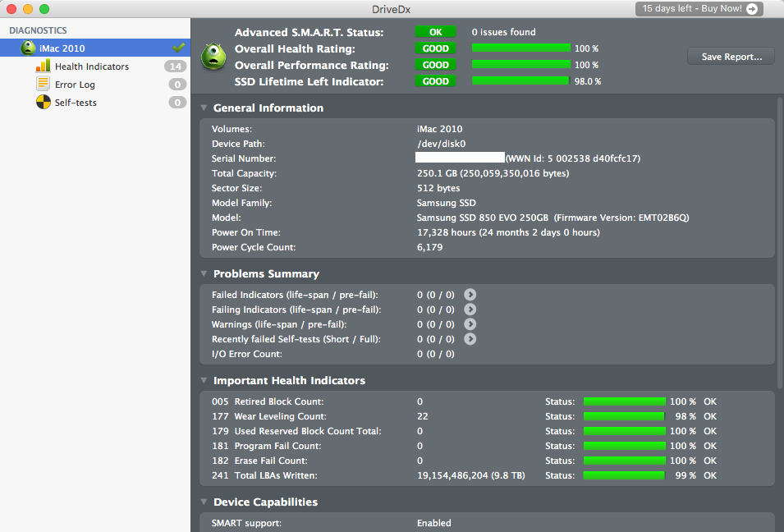Click the Erase Fail Count 100 % status
Viewport: 784px width, 532px height.
click(x=682, y=461)
